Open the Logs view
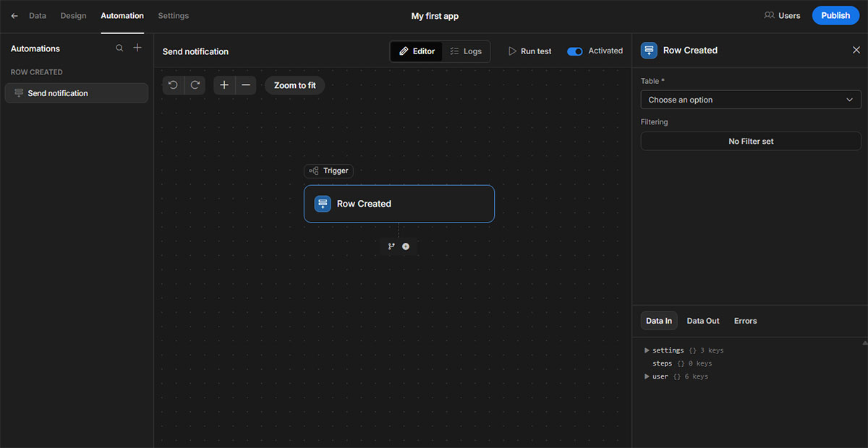Image resolution: width=868 pixels, height=448 pixels. tap(466, 51)
